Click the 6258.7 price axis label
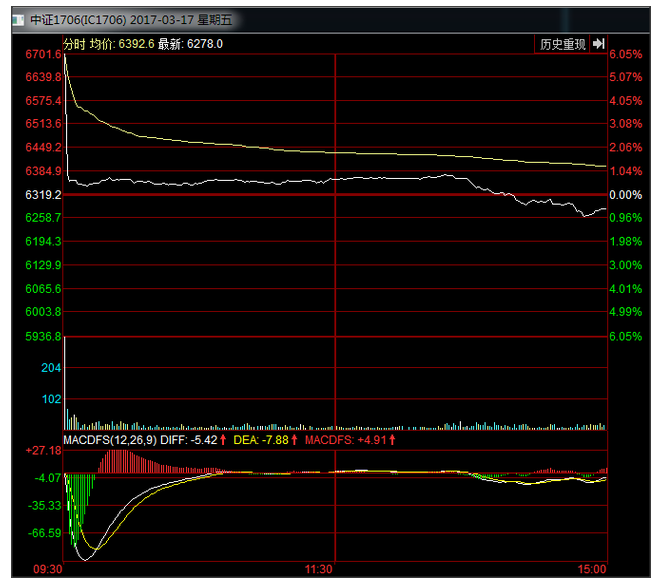The image size is (657, 587). 43,218
